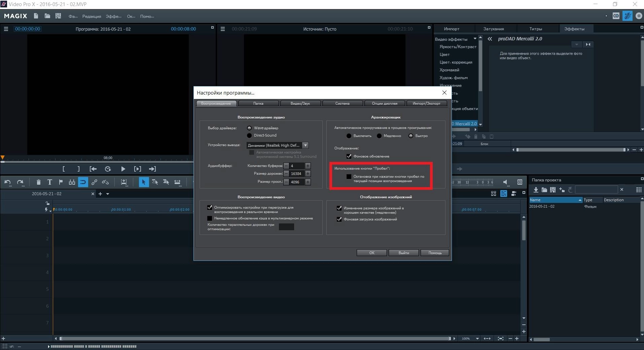Click the Помощь button in dialog

tap(435, 253)
